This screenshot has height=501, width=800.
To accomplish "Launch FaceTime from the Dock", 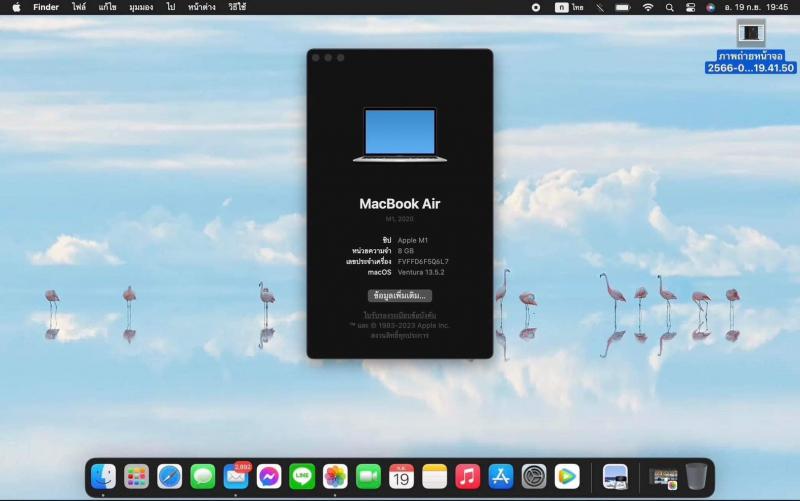I will 368,477.
